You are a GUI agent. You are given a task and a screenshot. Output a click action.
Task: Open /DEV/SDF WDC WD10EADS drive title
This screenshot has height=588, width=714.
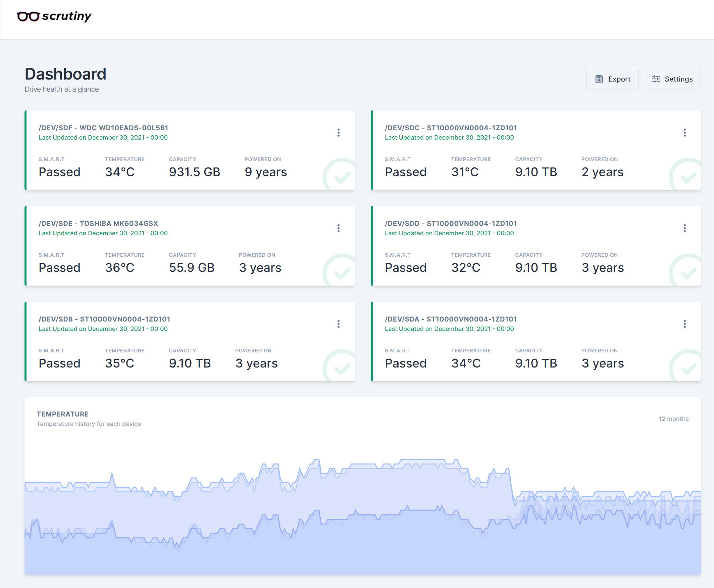(x=103, y=128)
